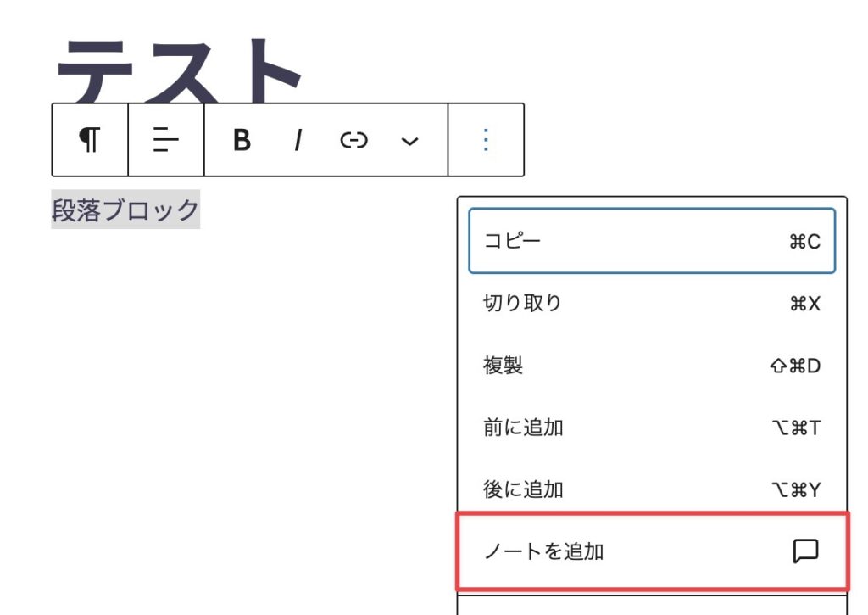This screenshot has width=868, height=615.
Task: Choose 切り取り in the options menu
Action: 522,303
